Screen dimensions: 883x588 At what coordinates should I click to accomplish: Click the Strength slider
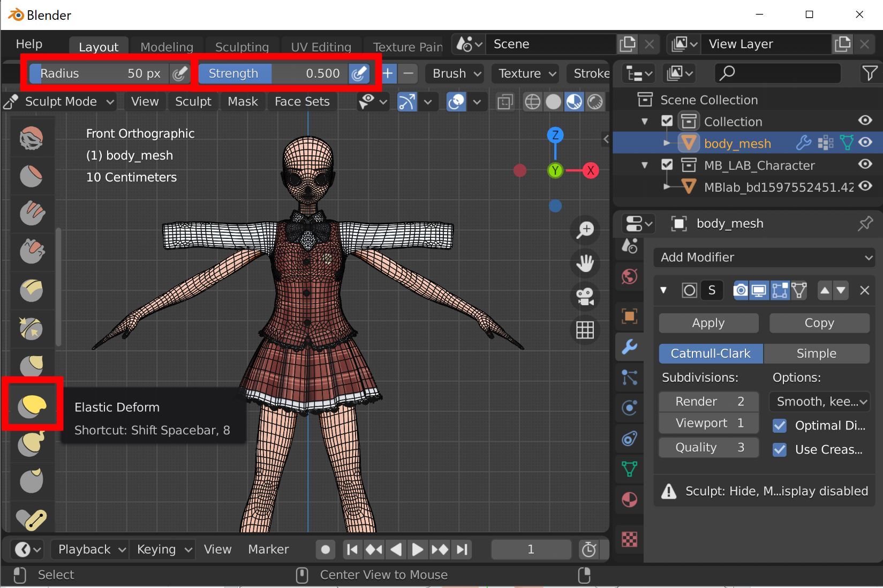[x=273, y=73]
